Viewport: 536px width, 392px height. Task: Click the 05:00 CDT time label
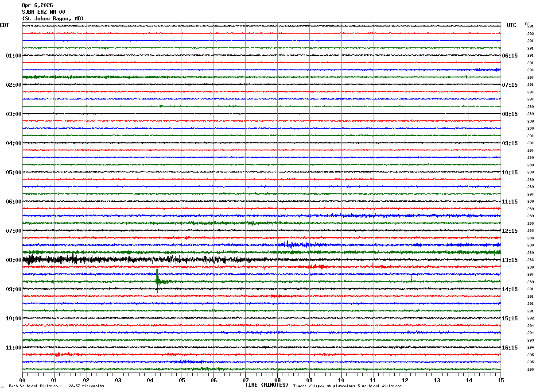tap(14, 173)
